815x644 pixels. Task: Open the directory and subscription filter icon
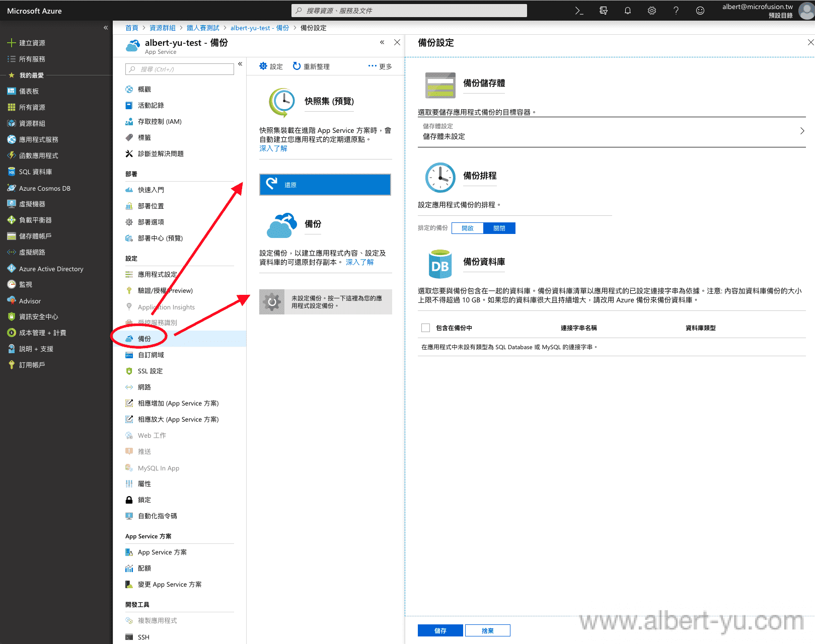point(604,11)
